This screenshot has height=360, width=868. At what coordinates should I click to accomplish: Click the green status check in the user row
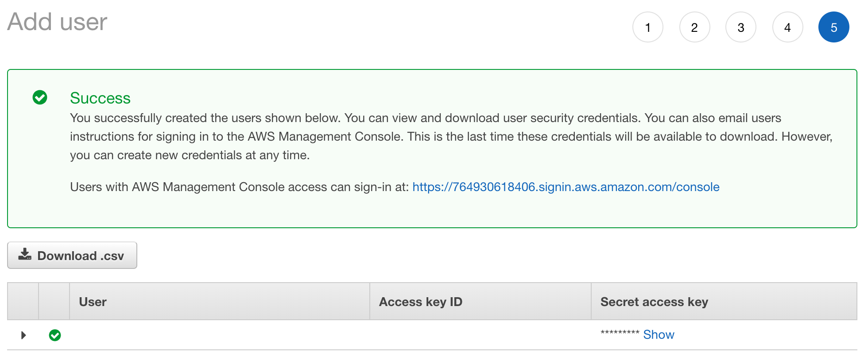point(55,335)
